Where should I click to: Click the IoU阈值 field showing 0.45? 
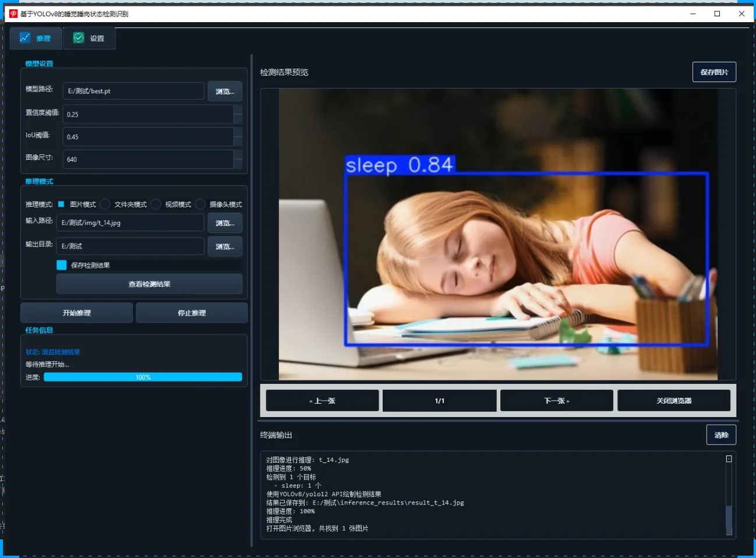coord(148,137)
